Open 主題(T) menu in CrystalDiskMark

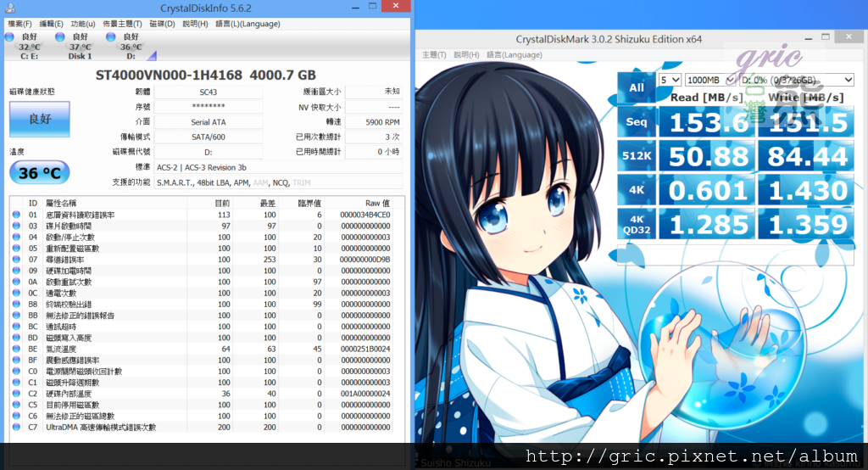[434, 55]
